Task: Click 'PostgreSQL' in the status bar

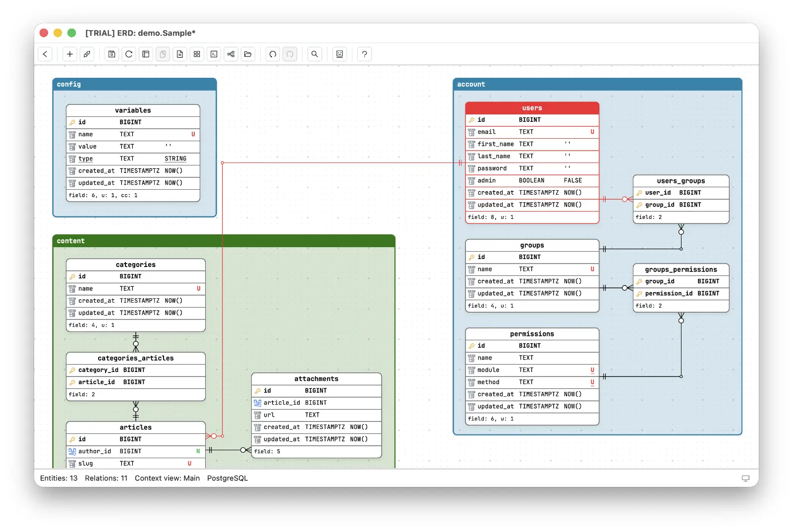Action: pos(227,478)
